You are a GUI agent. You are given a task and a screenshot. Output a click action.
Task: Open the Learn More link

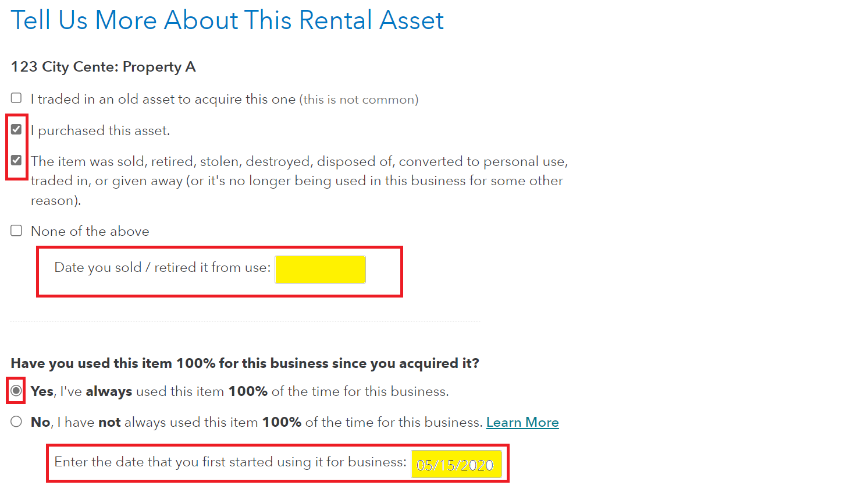coord(522,422)
